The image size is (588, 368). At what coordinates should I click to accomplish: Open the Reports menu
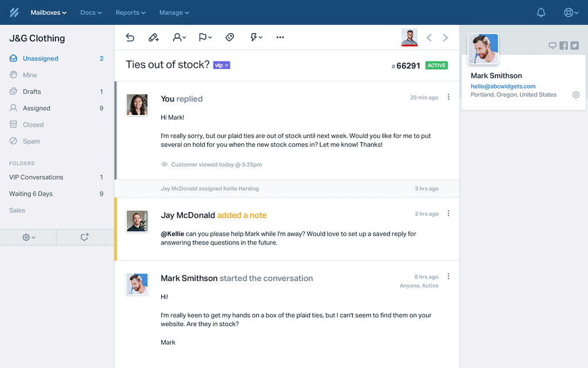click(130, 12)
